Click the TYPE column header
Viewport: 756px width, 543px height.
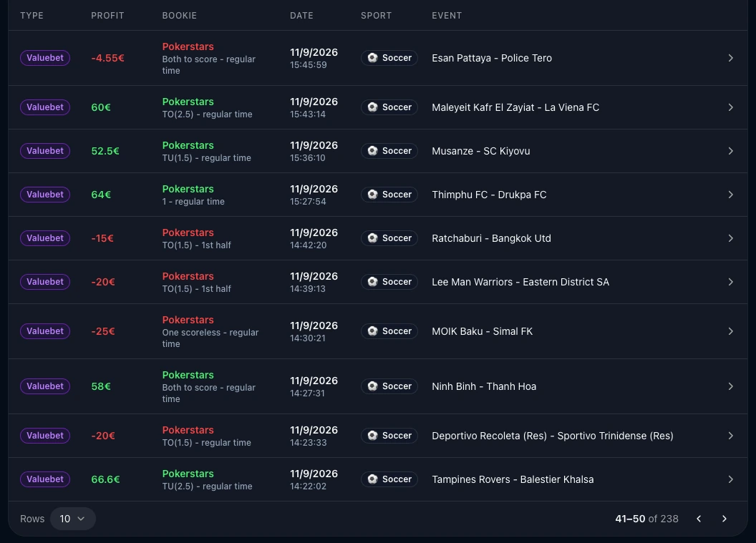(x=31, y=16)
